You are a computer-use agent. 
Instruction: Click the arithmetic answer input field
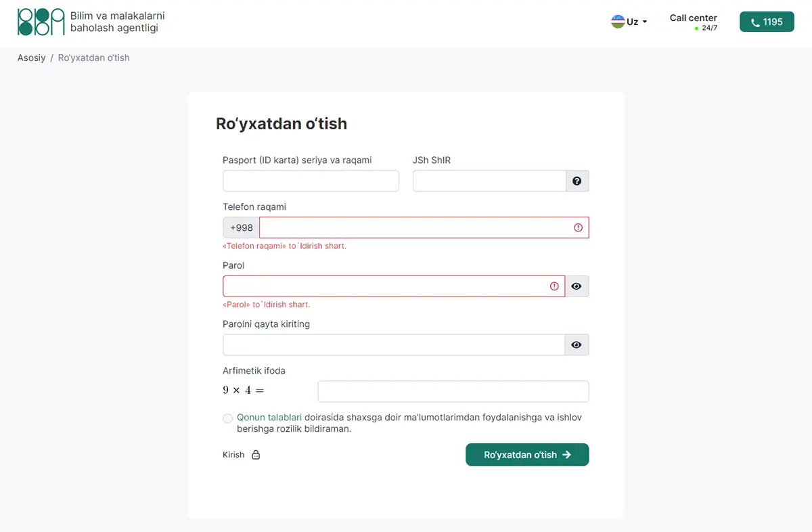pyautogui.click(x=453, y=391)
